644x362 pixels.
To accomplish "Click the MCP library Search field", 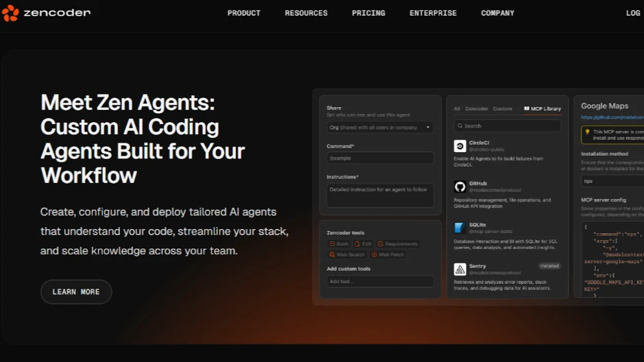I will (508, 126).
